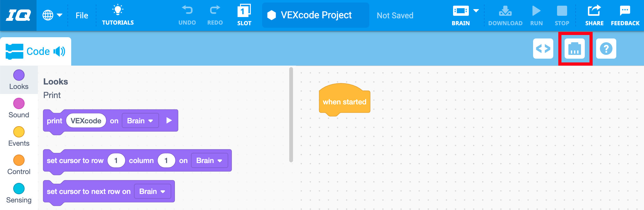Open the File menu
Viewport: 644px width, 210px height.
(82, 15)
